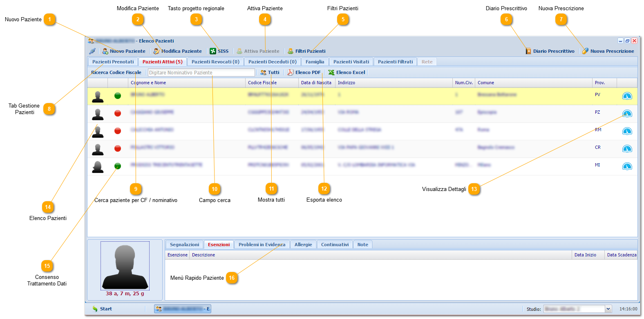The width and height of the screenshot is (644, 319).
Task: Open the Pazienti Revocati (0) tab
Action: 215,62
